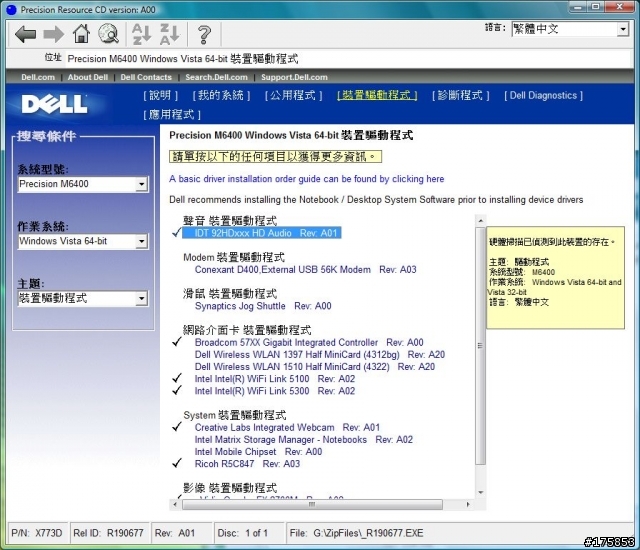Viewport: 640px width, 550px height.
Task: Select Dell Wireless WLAN 1397 Half MiniCard
Action: 320,355
